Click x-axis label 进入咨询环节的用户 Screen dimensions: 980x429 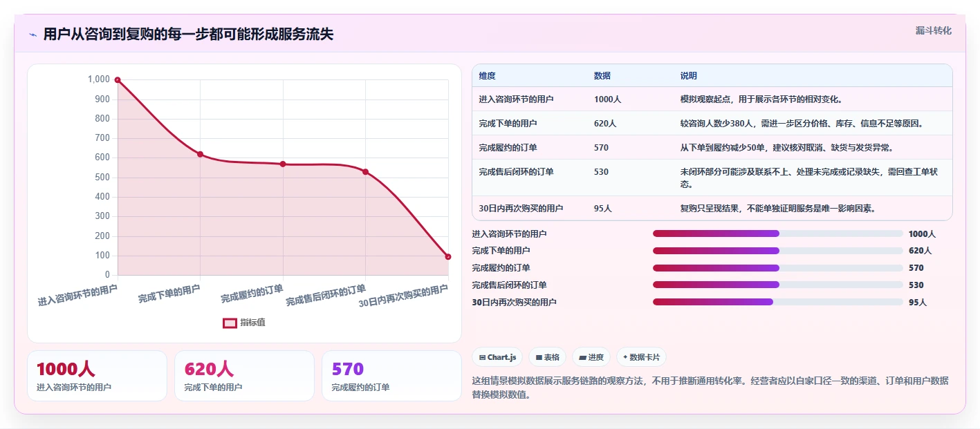pos(77,295)
